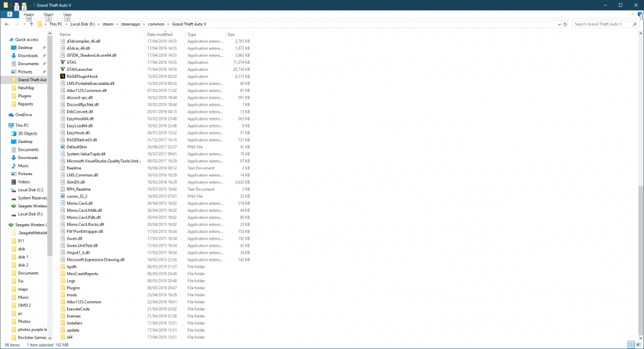Click the x64 folder icon
Viewport: 644px width, 349px height.
coord(63,337)
